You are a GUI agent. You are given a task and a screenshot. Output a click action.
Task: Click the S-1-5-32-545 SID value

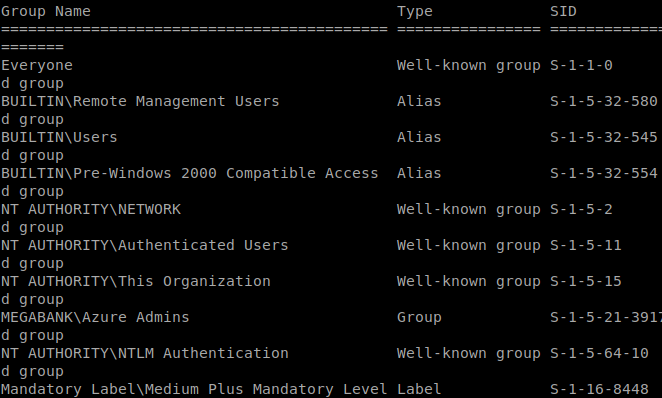coord(604,137)
